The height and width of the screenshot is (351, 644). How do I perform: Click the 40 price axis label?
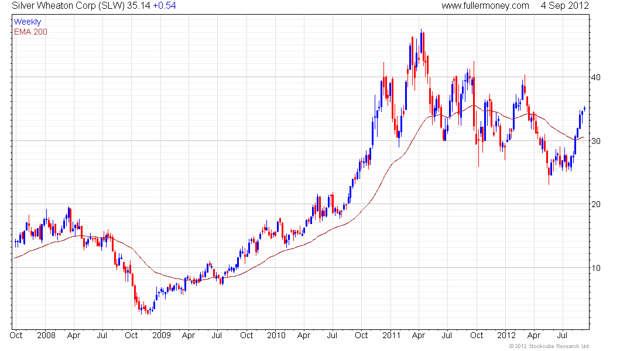coord(595,77)
